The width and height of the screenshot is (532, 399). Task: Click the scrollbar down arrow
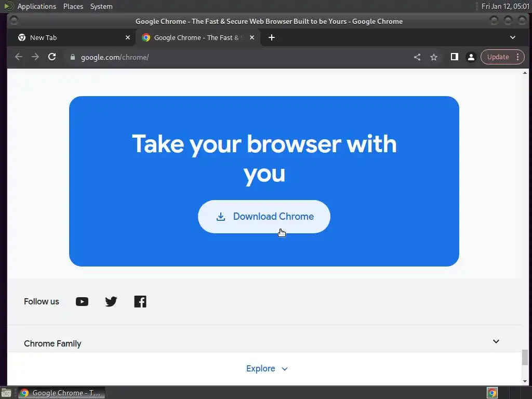tap(525, 381)
